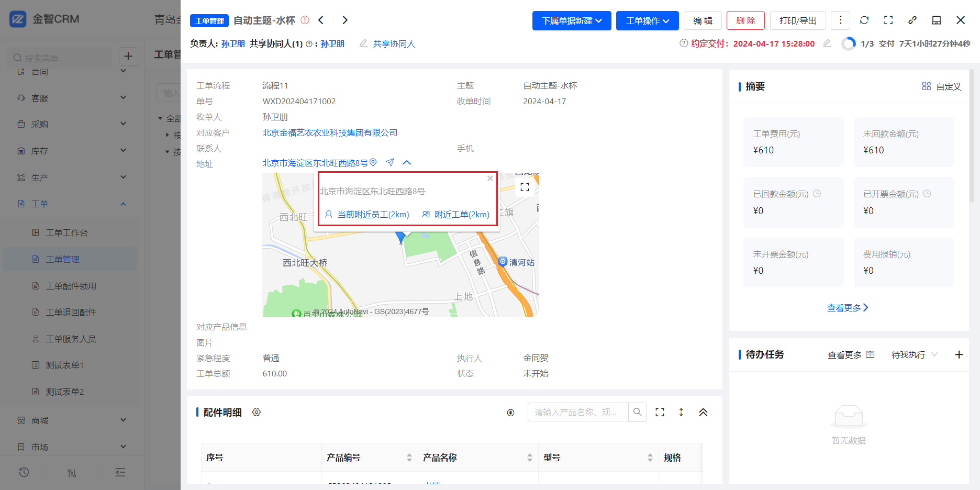Search parts with magnifier button
Image resolution: width=980 pixels, height=490 pixels.
click(x=638, y=413)
